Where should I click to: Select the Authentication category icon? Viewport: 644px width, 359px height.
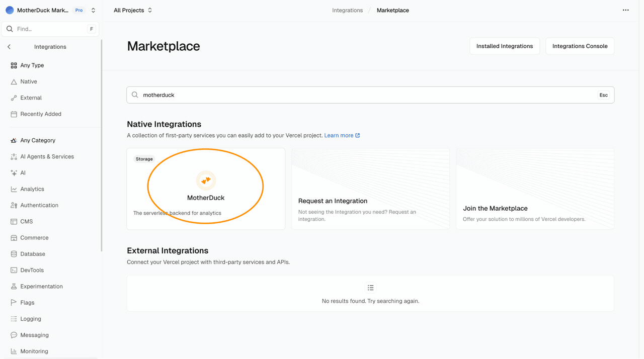point(13,205)
